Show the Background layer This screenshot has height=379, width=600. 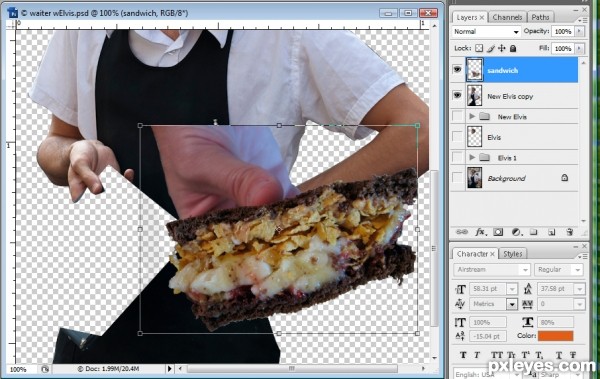457,178
